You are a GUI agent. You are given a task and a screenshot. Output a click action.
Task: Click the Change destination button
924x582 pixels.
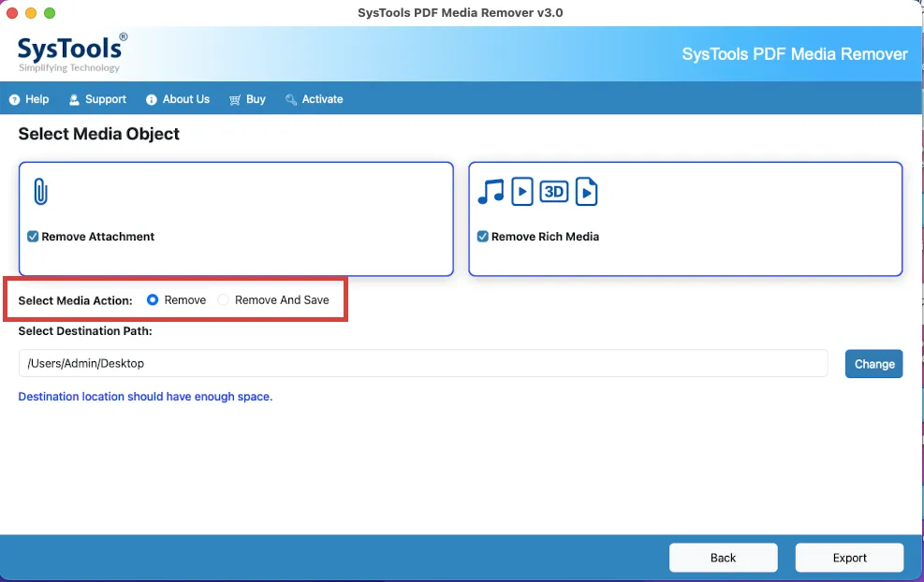[873, 364]
